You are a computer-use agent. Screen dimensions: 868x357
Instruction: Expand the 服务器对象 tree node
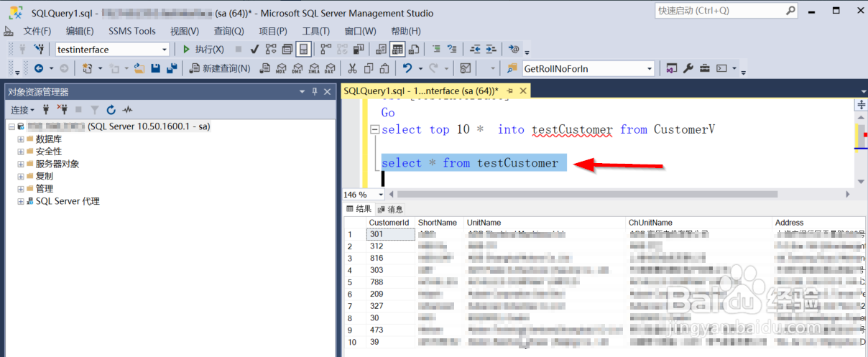pos(21,164)
